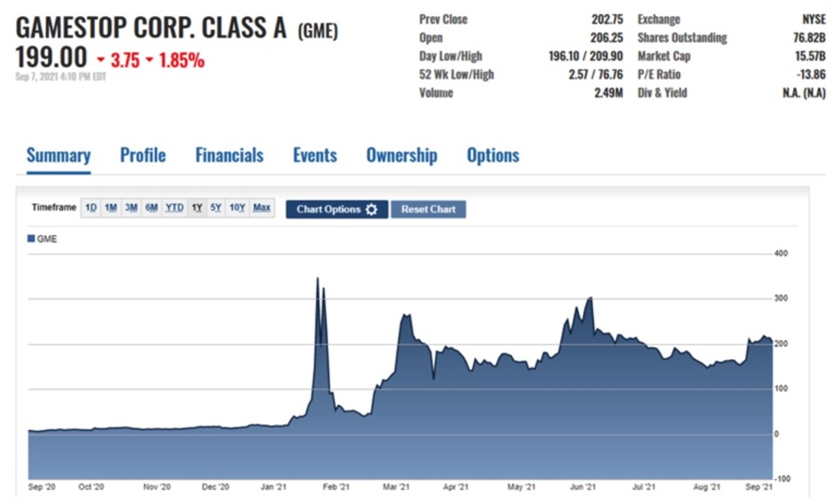Click the Market Cap value 15.57B
This screenshot has width=837, height=504.
(809, 56)
